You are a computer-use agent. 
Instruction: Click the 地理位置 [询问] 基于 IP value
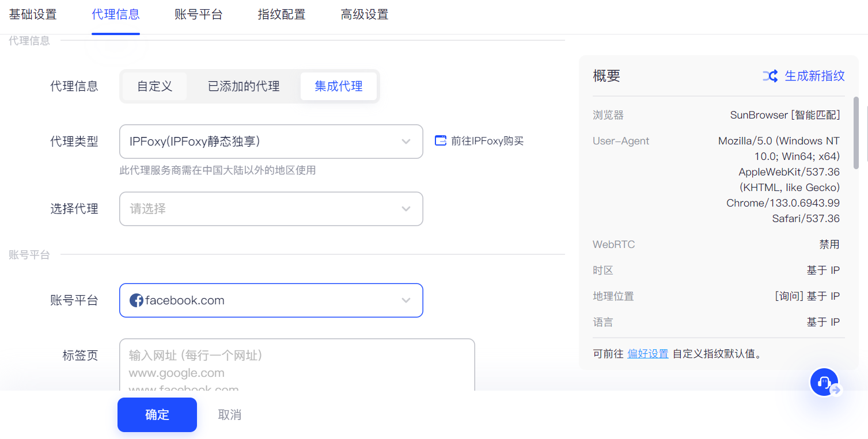tap(808, 296)
